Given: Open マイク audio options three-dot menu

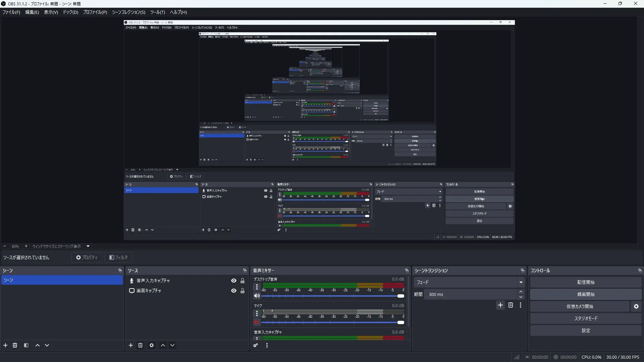Looking at the screenshot, I should click(x=257, y=313).
